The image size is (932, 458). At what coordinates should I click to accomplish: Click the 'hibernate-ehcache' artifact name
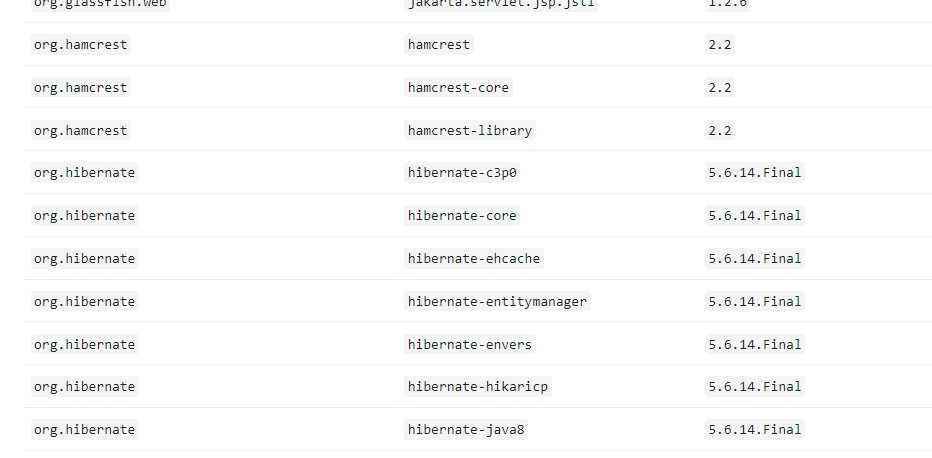[x=474, y=258]
